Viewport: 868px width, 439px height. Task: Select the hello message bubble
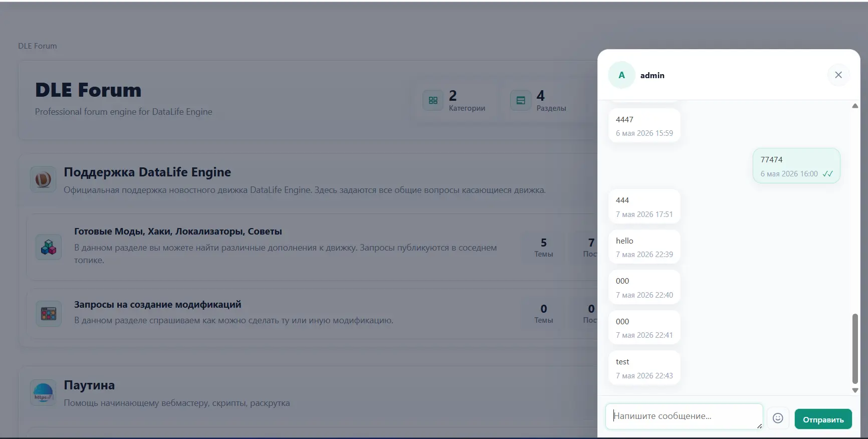644,247
